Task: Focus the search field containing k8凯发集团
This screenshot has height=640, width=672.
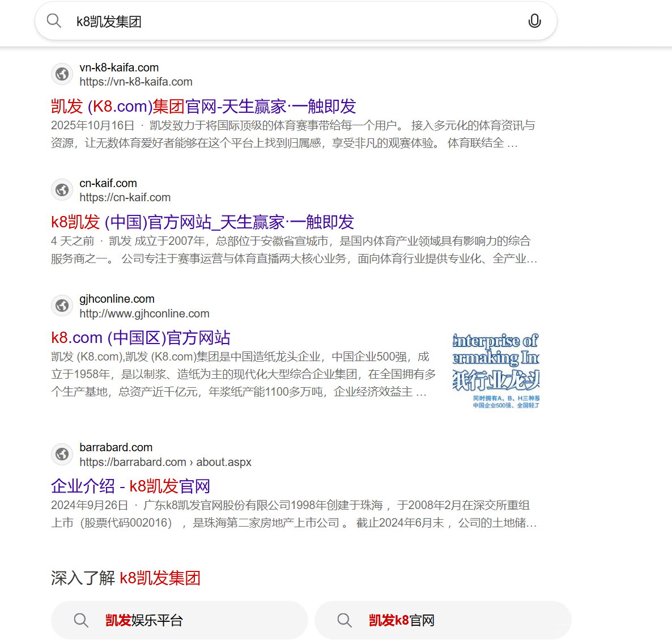Action: (x=296, y=21)
